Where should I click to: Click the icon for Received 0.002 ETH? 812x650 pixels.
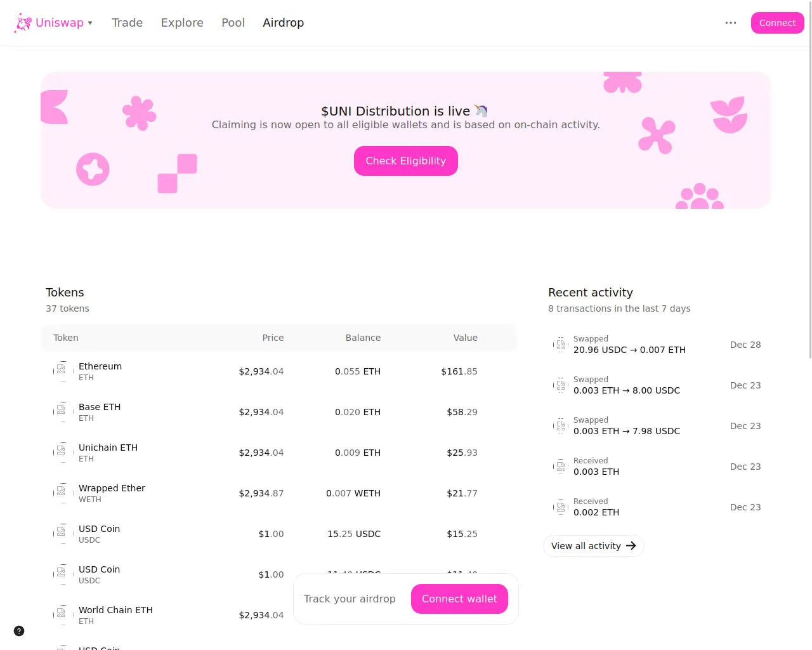[x=561, y=507]
